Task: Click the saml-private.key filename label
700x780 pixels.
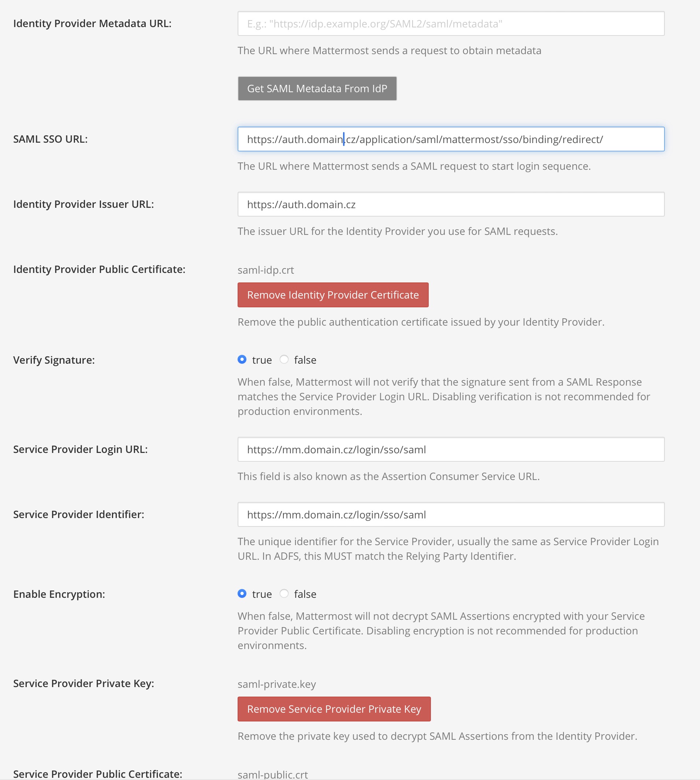Action: point(276,684)
